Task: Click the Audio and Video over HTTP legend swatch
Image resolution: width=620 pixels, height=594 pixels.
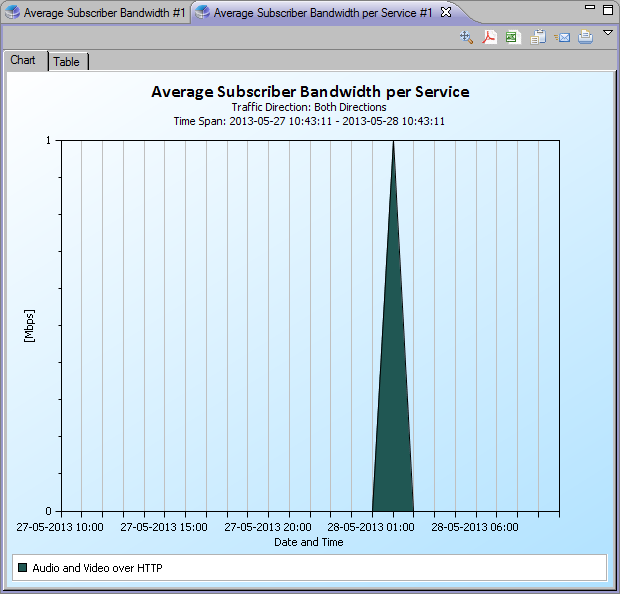Action: click(x=23, y=568)
